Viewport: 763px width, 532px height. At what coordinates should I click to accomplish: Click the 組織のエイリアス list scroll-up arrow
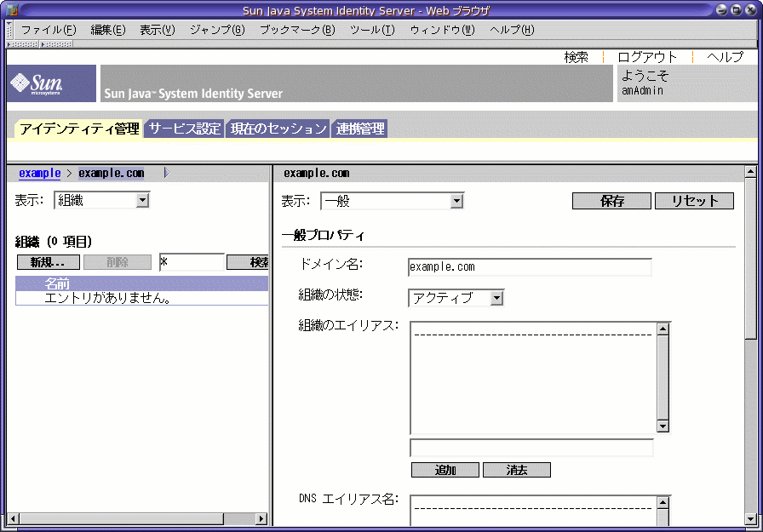663,329
